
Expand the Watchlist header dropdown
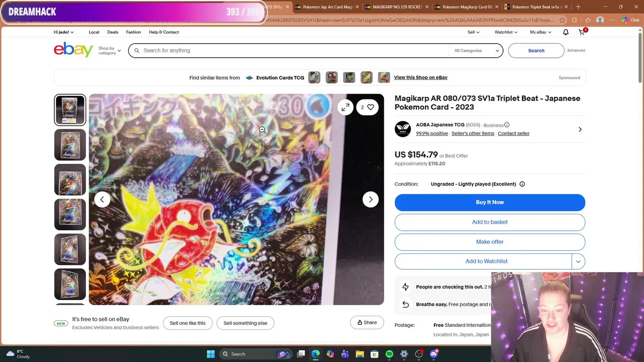506,32
